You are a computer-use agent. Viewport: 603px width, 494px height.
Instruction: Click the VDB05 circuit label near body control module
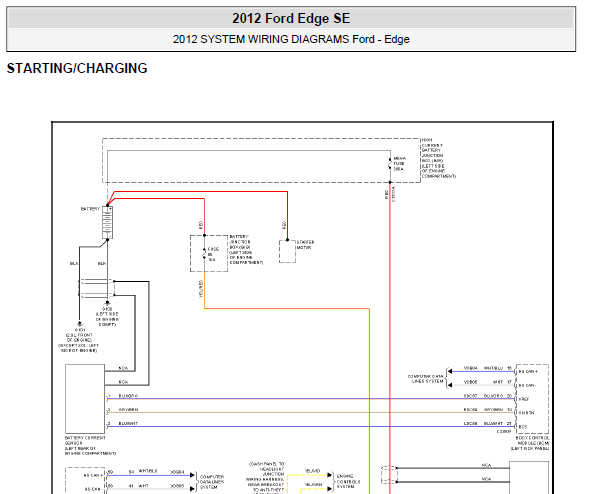pos(470,382)
